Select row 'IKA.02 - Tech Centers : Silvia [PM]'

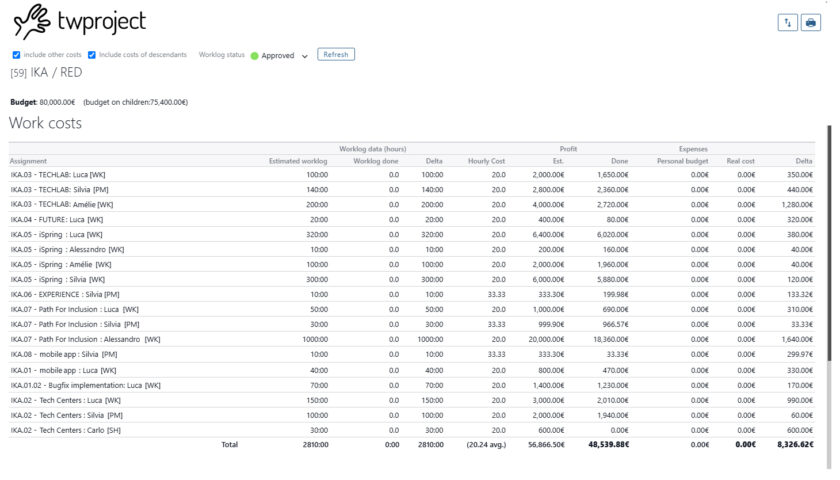(411, 415)
